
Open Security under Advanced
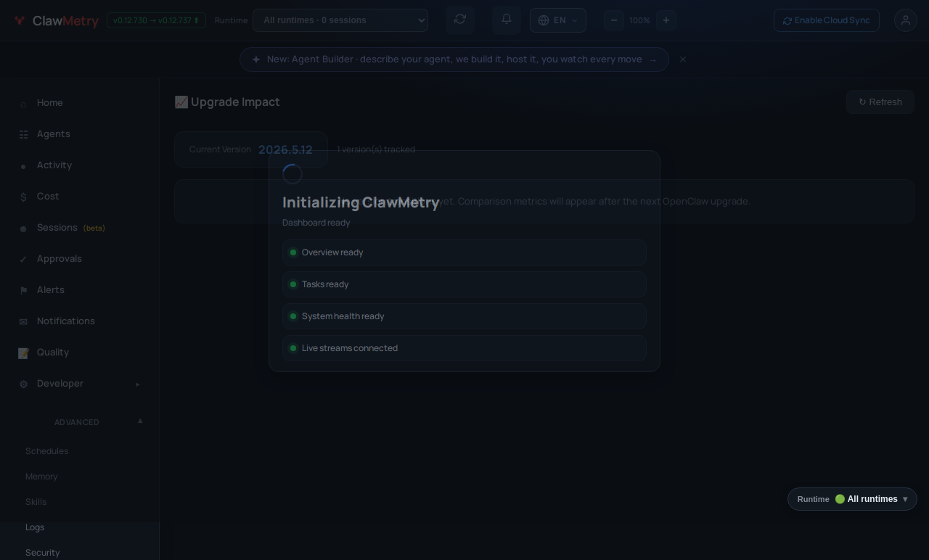coord(42,553)
